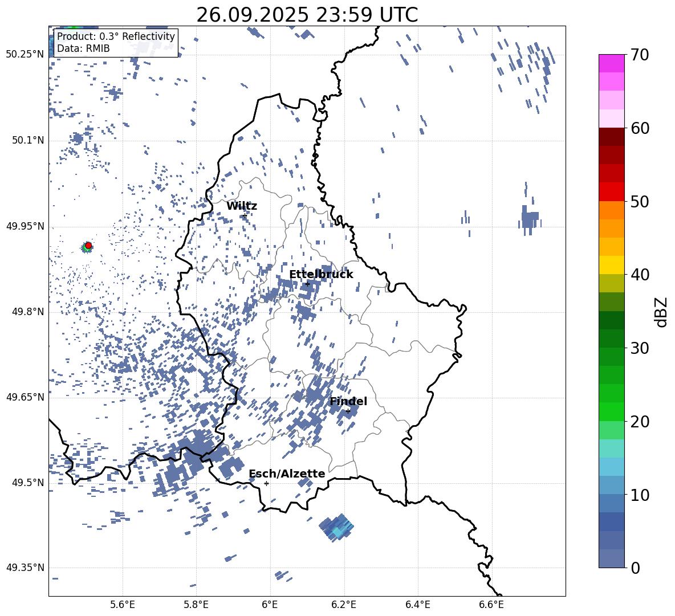Click the colorbar tick value 70

640,55
